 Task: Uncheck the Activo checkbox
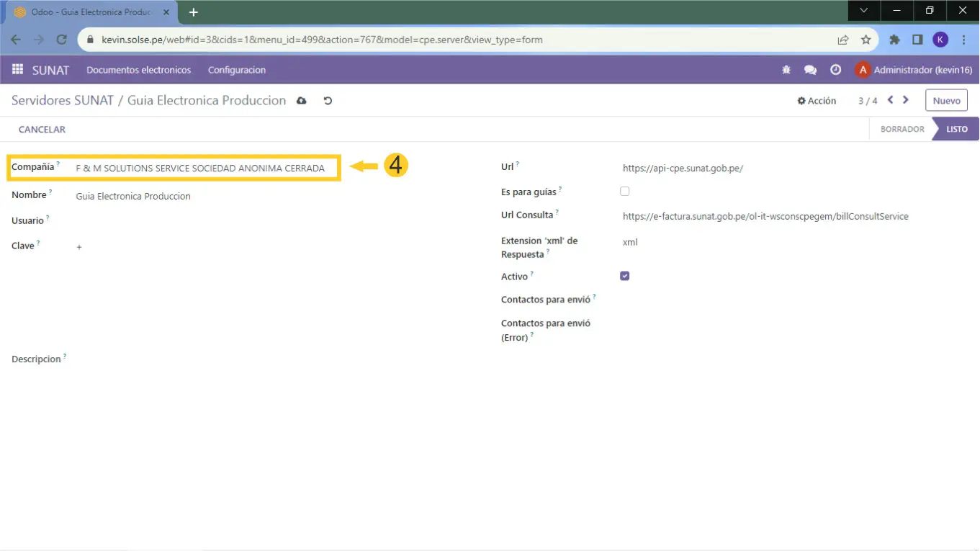(624, 276)
